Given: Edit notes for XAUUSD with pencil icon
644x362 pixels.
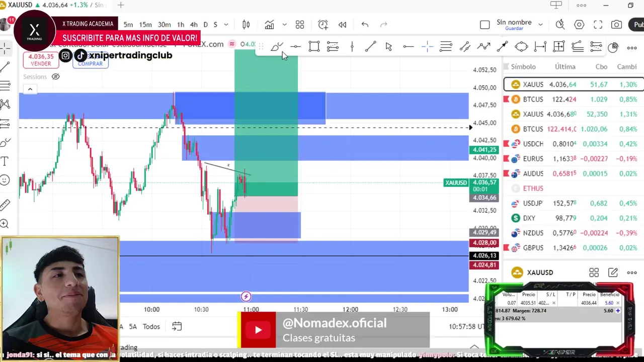Looking at the screenshot, I should click(x=613, y=273).
